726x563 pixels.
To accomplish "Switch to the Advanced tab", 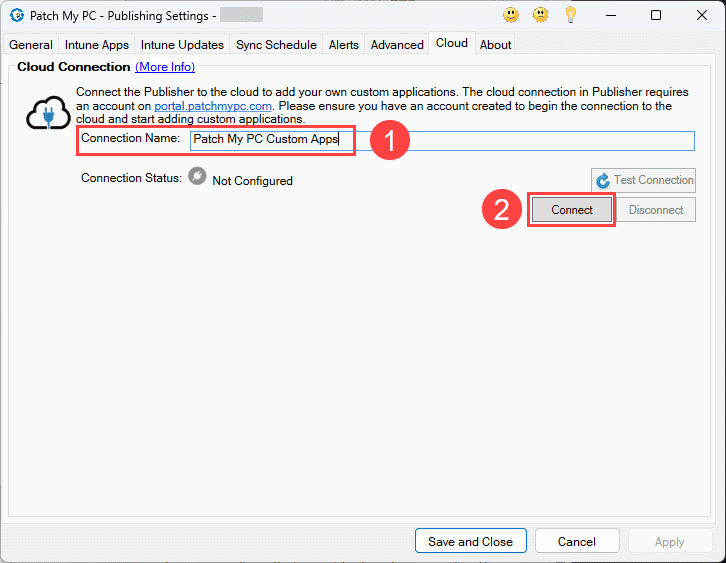I will point(397,45).
